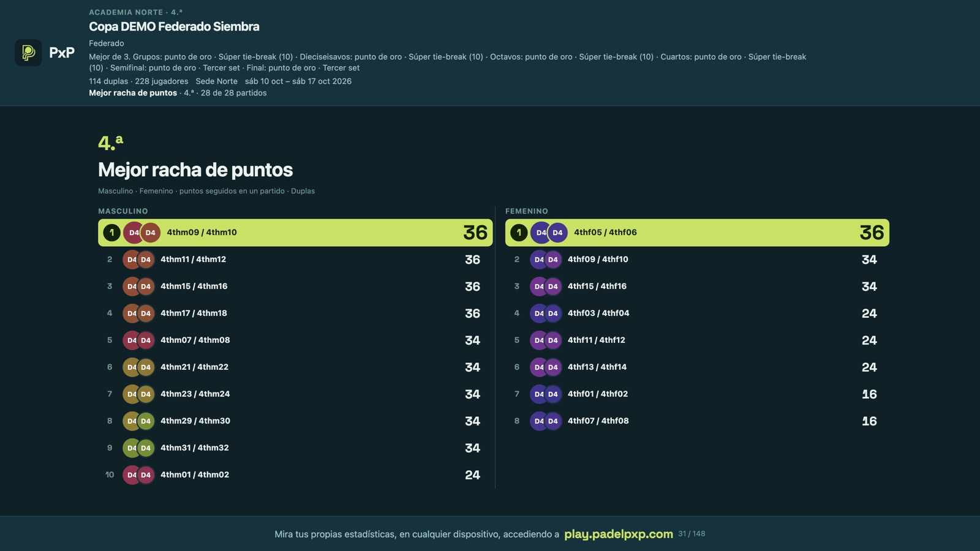Click the D4 avatars next to 4thf15 / 4thf16
This screenshot has height=551, width=980.
click(546, 287)
